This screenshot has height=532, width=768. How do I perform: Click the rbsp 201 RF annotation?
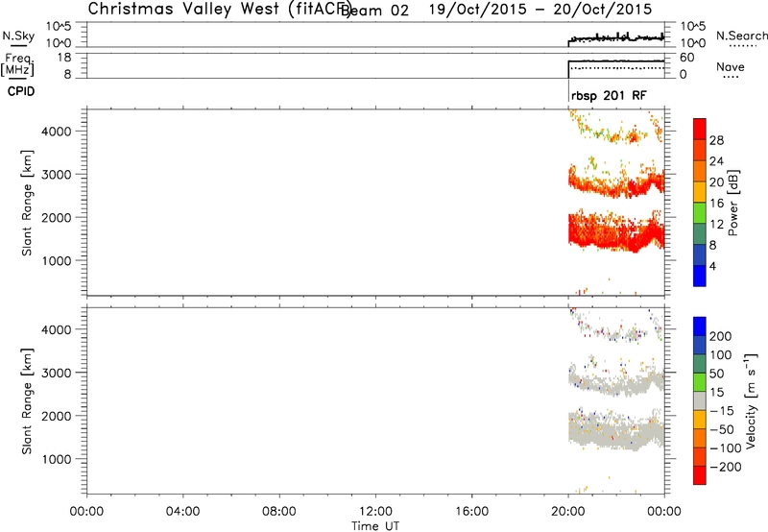[x=609, y=95]
